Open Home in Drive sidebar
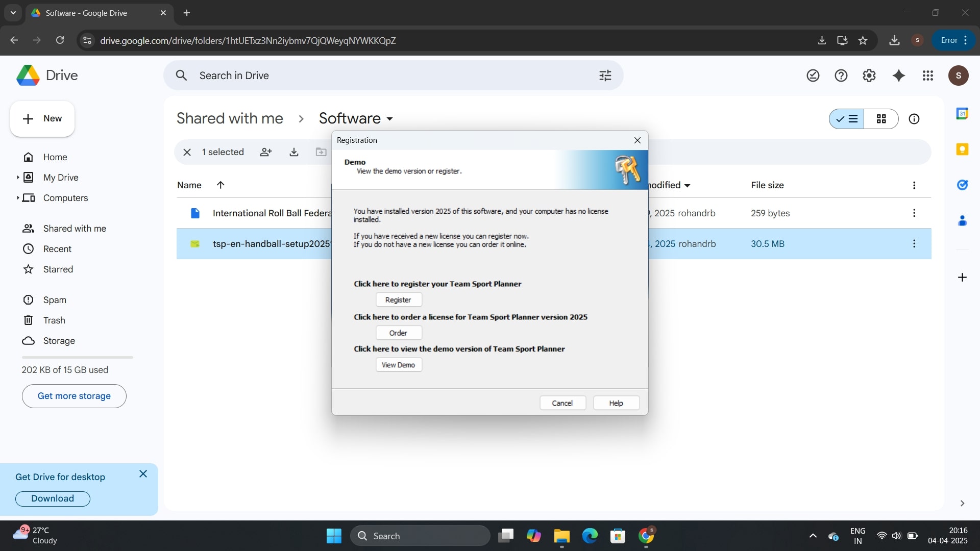The width and height of the screenshot is (980, 551). click(x=55, y=157)
